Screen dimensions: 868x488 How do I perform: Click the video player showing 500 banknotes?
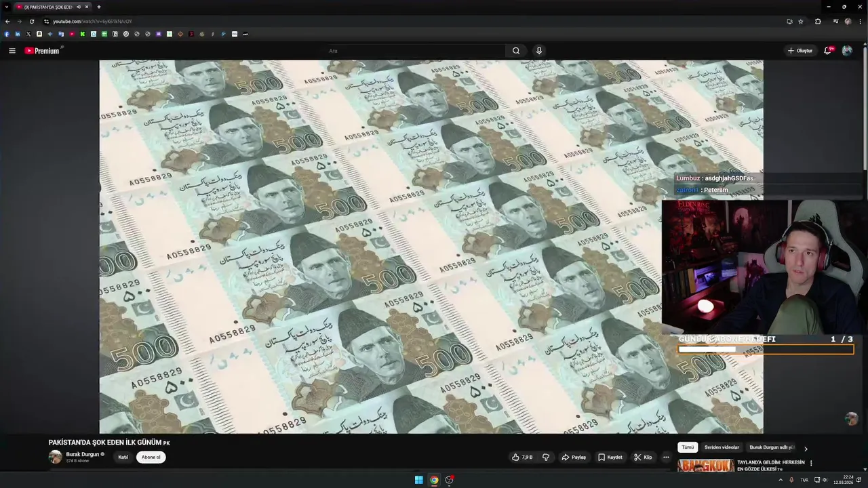[431, 247]
